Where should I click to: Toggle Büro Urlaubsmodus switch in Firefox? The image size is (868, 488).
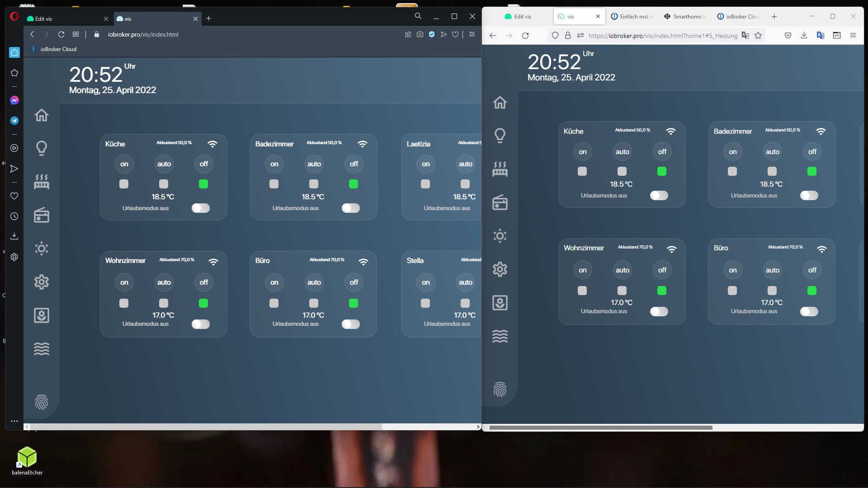click(x=809, y=311)
